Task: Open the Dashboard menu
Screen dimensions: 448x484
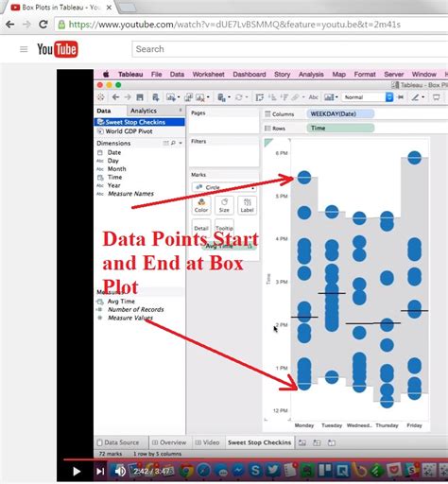Action: coord(250,75)
